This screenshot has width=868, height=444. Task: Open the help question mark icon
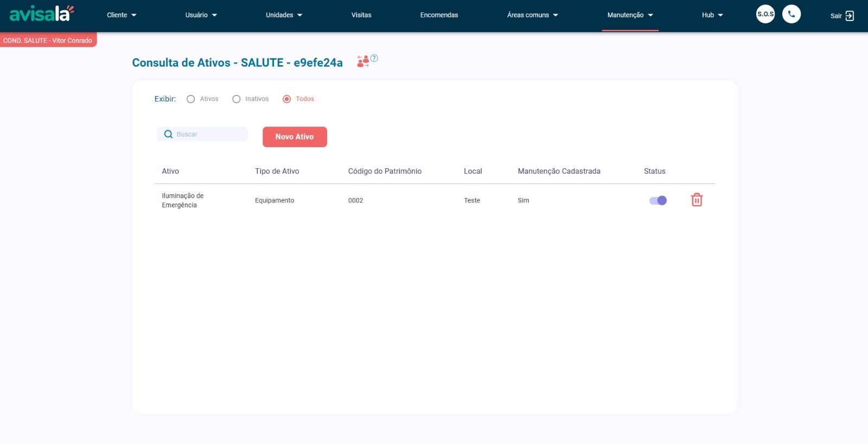[x=374, y=58]
